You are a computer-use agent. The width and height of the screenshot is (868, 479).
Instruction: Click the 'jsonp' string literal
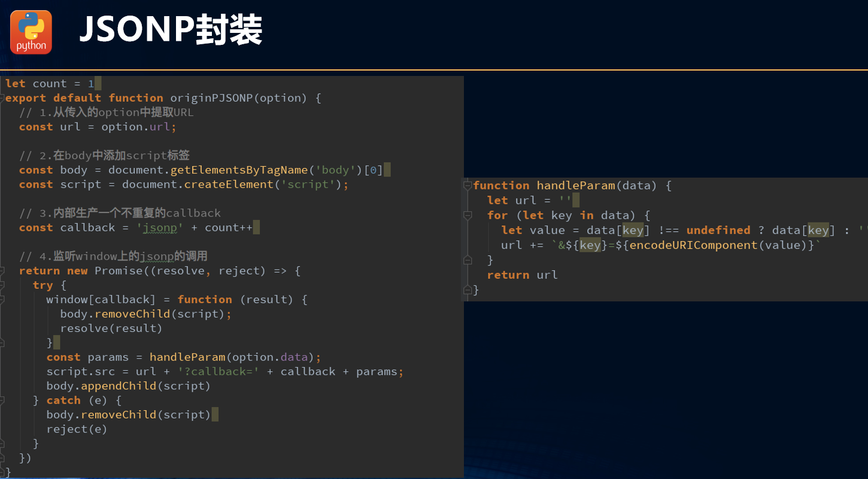tap(160, 228)
